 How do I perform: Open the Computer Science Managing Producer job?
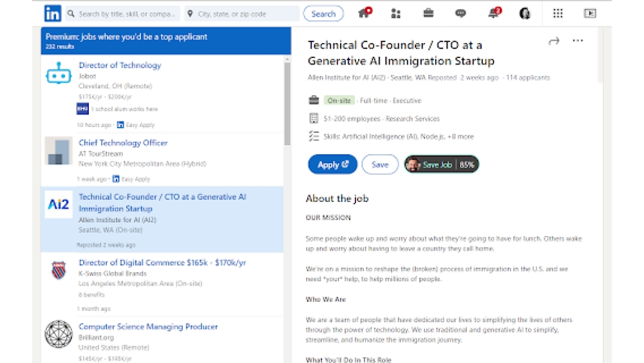coord(148,326)
